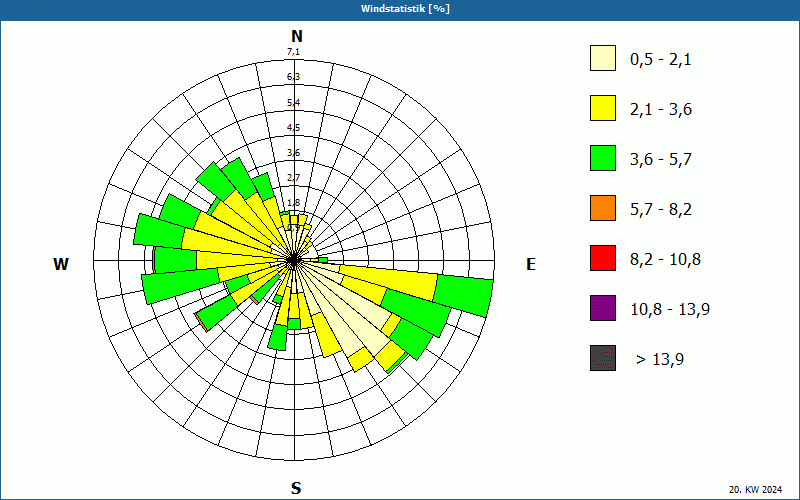800x500 pixels.
Task: Click the 5,4 axis scale label
Action: click(x=293, y=103)
